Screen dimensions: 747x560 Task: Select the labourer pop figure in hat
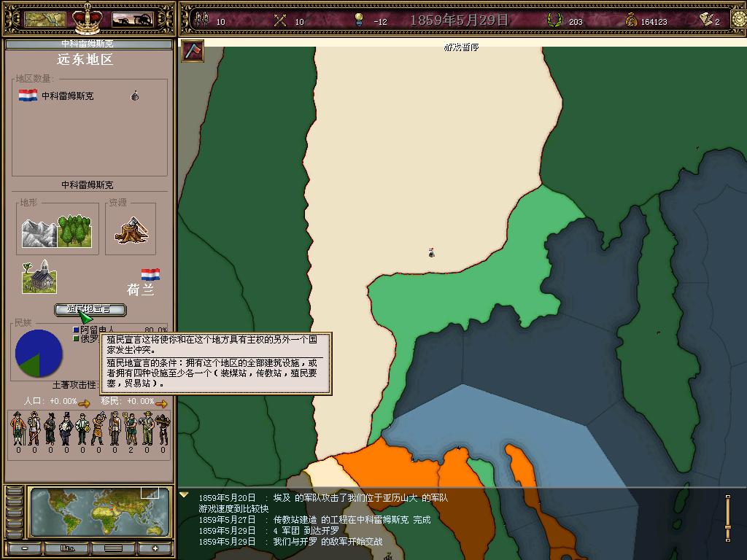pos(147,428)
